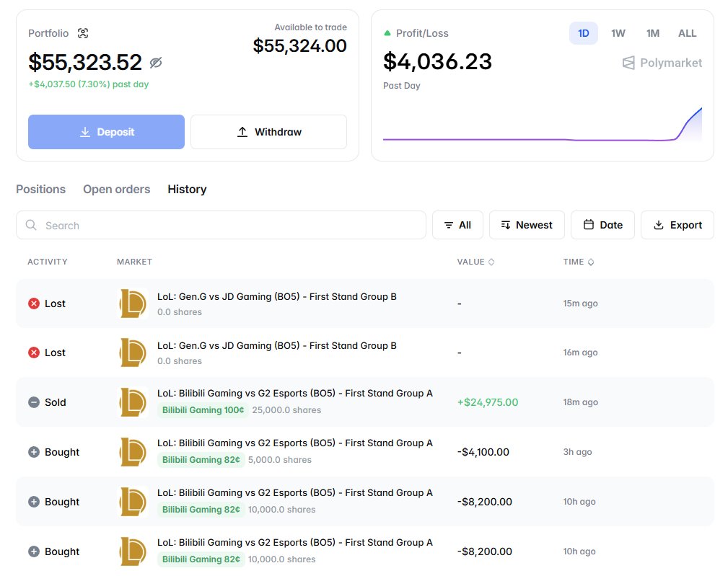Click the profit/loss line chart

pyautogui.click(x=543, y=124)
